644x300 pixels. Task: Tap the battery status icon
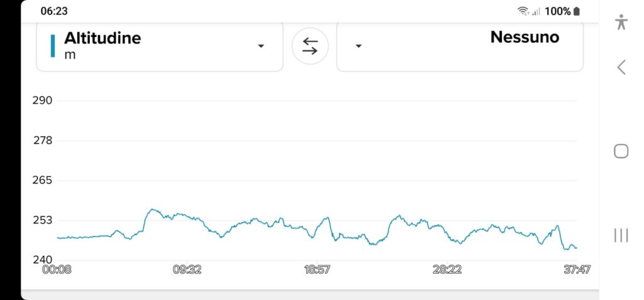pyautogui.click(x=577, y=11)
